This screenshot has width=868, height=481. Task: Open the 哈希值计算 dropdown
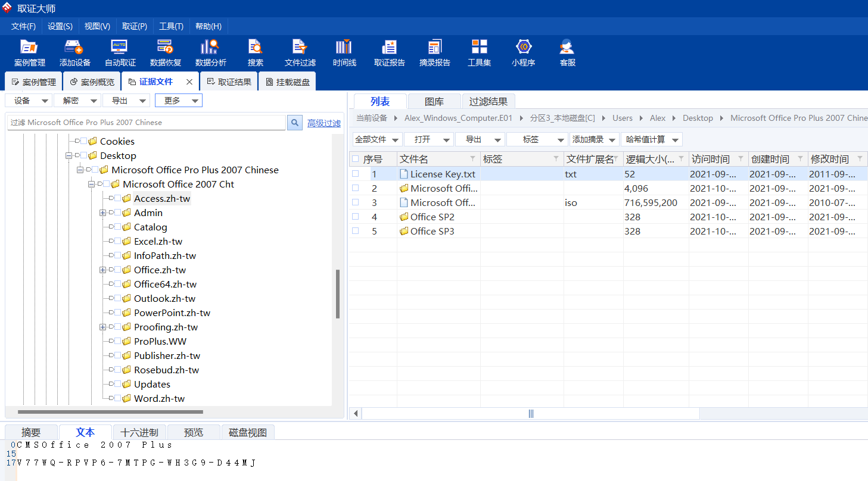(651, 139)
